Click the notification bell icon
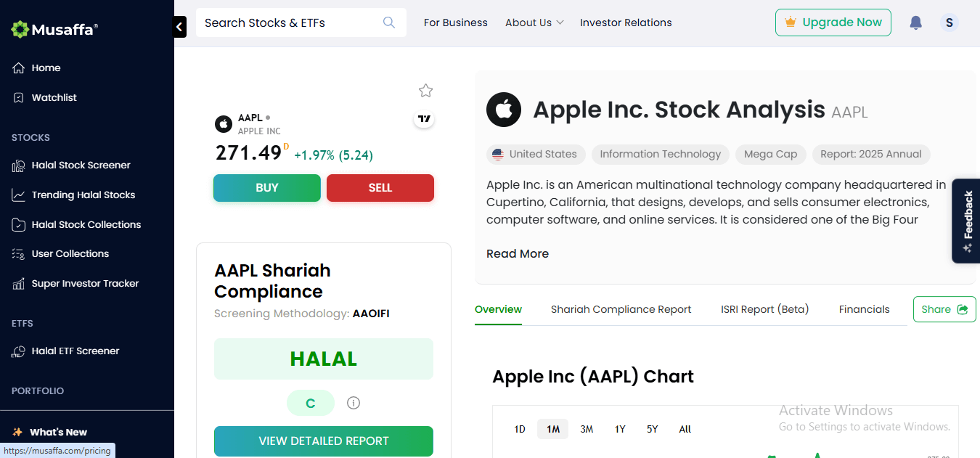Screen dimensions: 980x458 coord(915,23)
